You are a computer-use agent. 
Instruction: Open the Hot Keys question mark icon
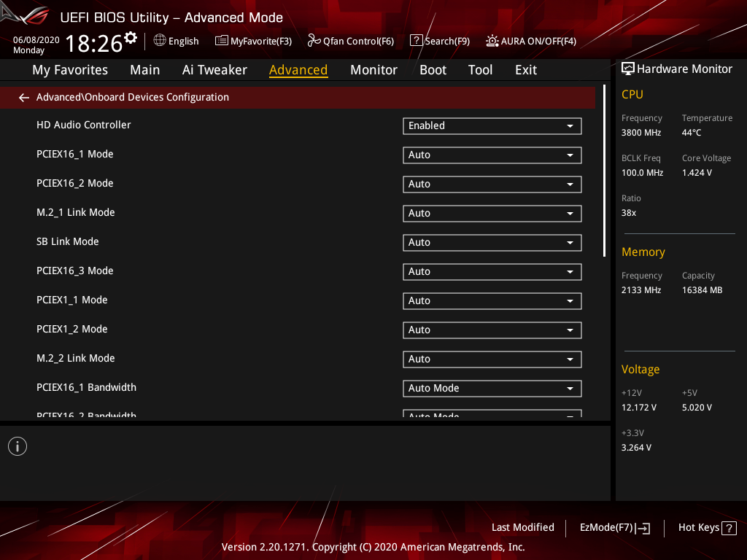729,528
